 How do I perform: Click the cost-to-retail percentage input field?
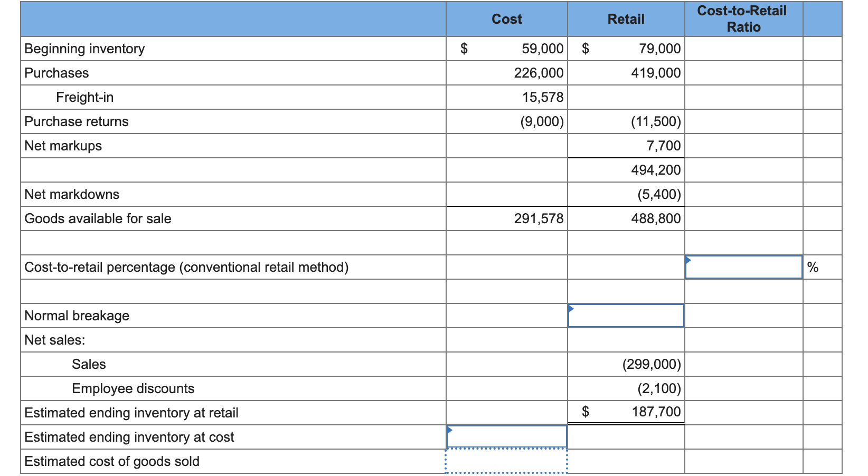743,267
